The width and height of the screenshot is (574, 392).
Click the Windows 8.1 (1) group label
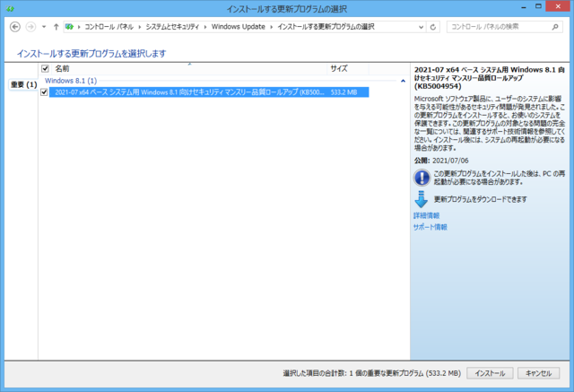point(71,81)
